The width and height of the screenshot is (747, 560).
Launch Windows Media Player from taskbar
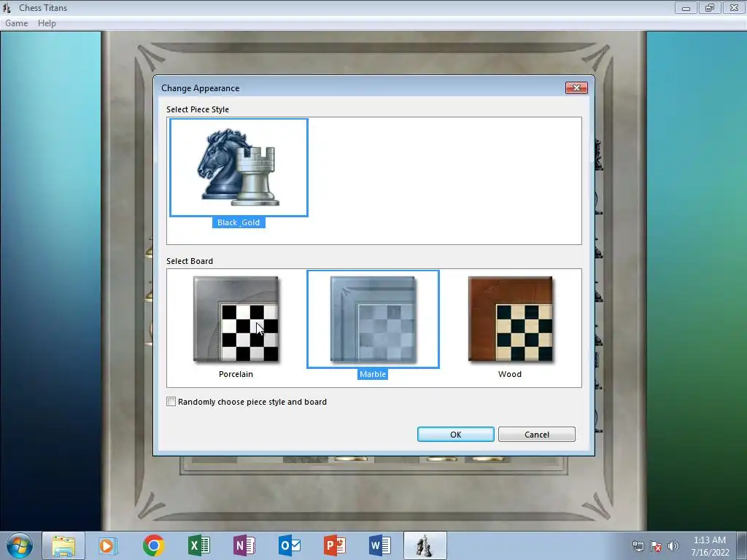[x=108, y=545]
